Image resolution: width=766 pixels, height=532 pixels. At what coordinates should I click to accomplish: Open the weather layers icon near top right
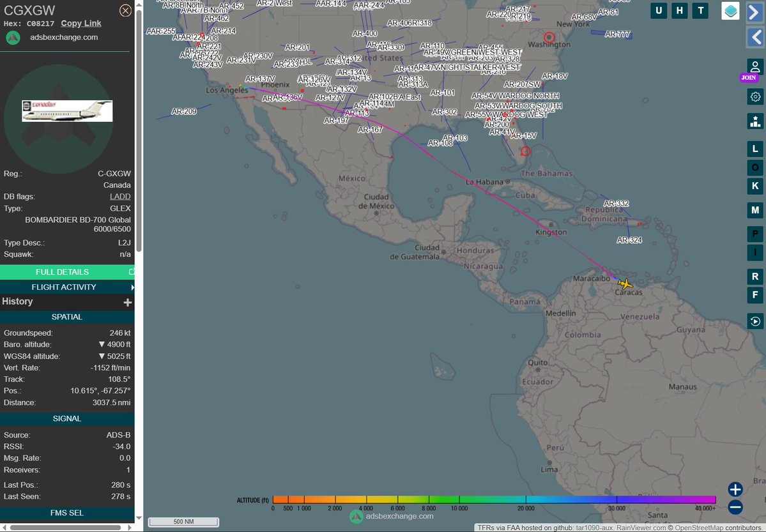pyautogui.click(x=730, y=10)
